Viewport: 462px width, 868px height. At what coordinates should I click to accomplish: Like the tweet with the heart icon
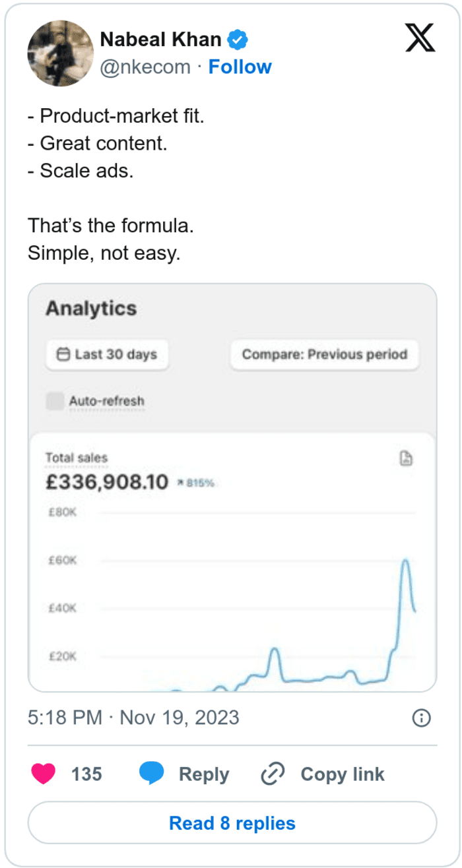pos(44,774)
